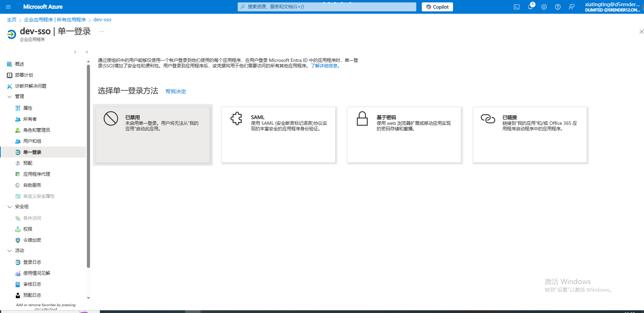The height and width of the screenshot is (313, 644).
Task: Click the 条件访问 icon
Action: point(18,218)
